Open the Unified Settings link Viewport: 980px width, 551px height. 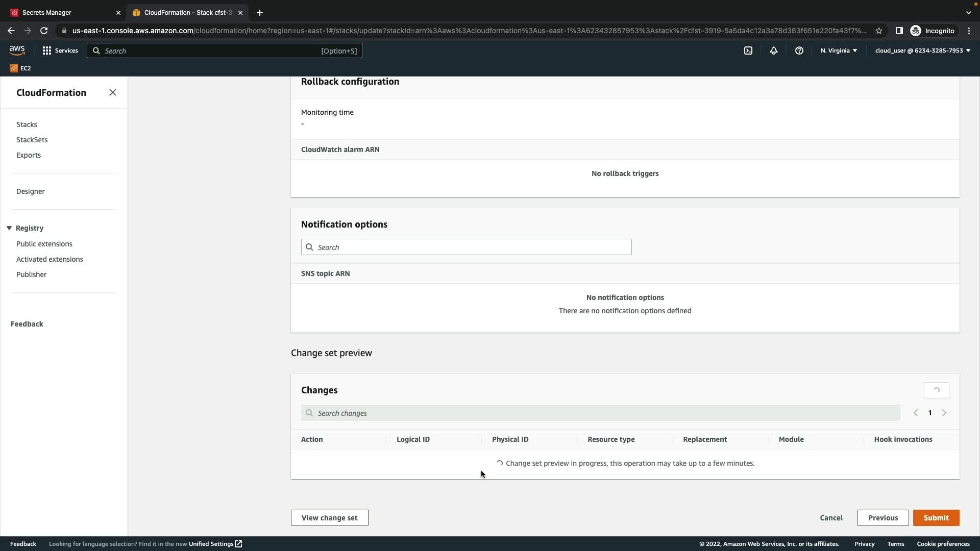point(215,544)
